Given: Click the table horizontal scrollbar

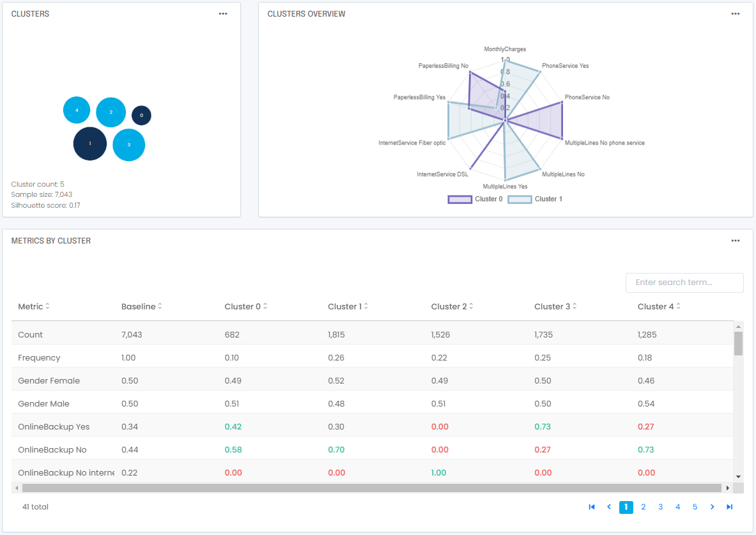Looking at the screenshot, I should [371, 488].
